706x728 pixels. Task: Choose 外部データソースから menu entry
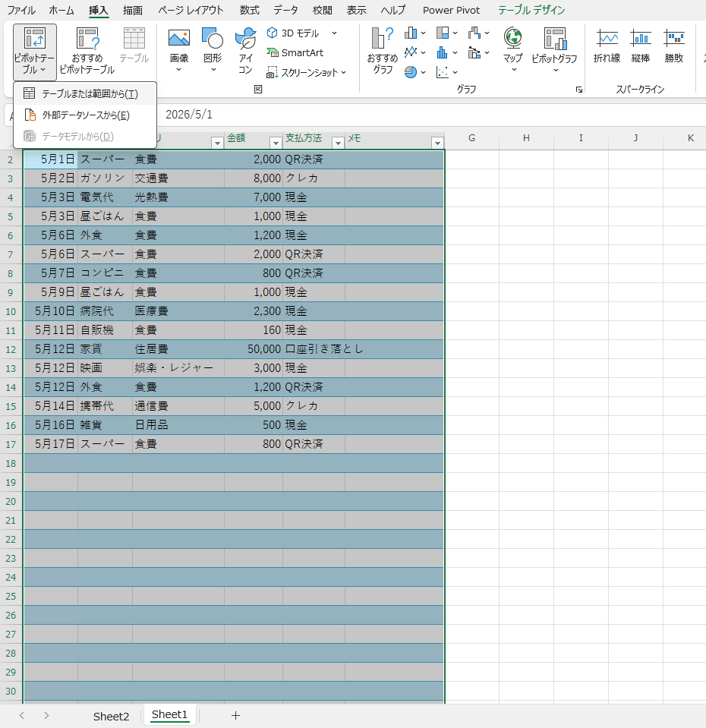point(85,115)
